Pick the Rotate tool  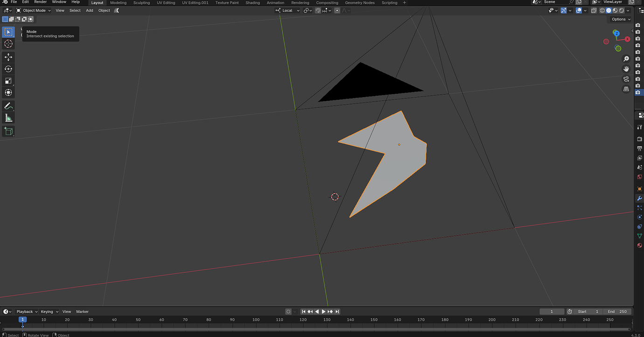pyautogui.click(x=8, y=69)
